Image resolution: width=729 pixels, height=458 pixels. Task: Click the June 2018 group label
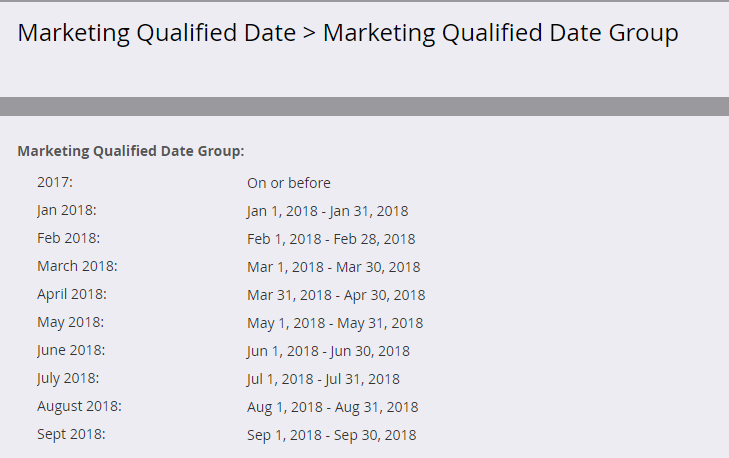click(71, 350)
